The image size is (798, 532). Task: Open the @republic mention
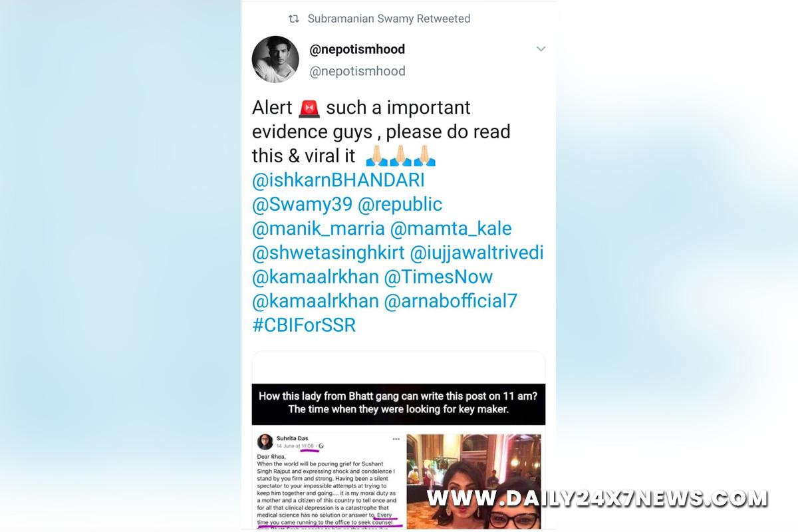pyautogui.click(x=400, y=204)
